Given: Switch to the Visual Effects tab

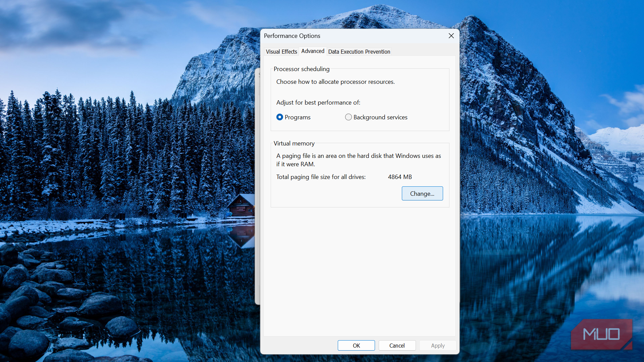Looking at the screenshot, I should 281,52.
